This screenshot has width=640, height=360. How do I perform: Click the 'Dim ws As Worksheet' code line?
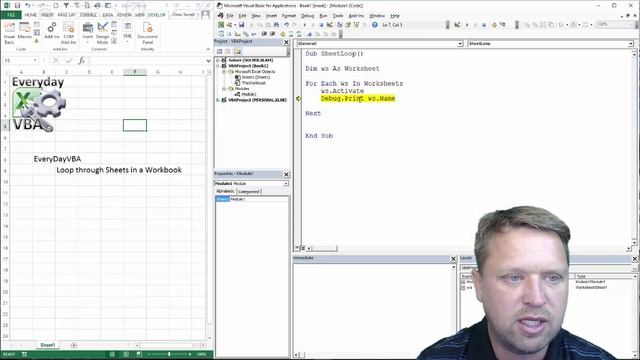pos(342,69)
